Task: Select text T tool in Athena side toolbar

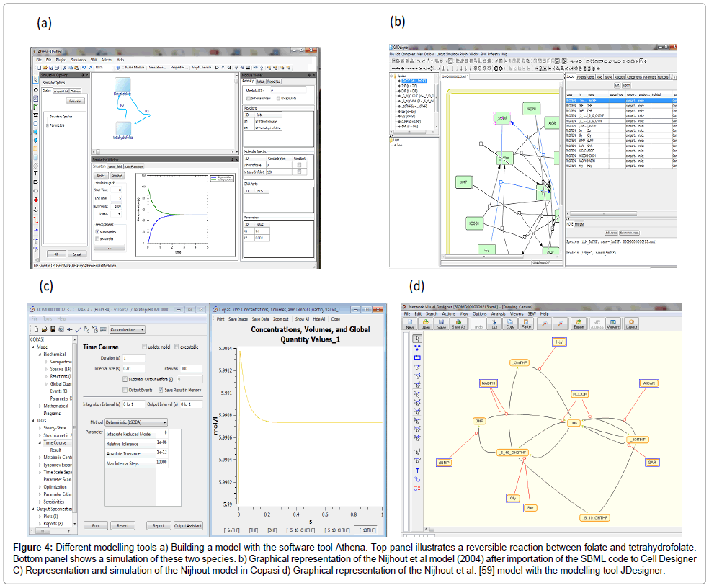Action: pyautogui.click(x=36, y=173)
